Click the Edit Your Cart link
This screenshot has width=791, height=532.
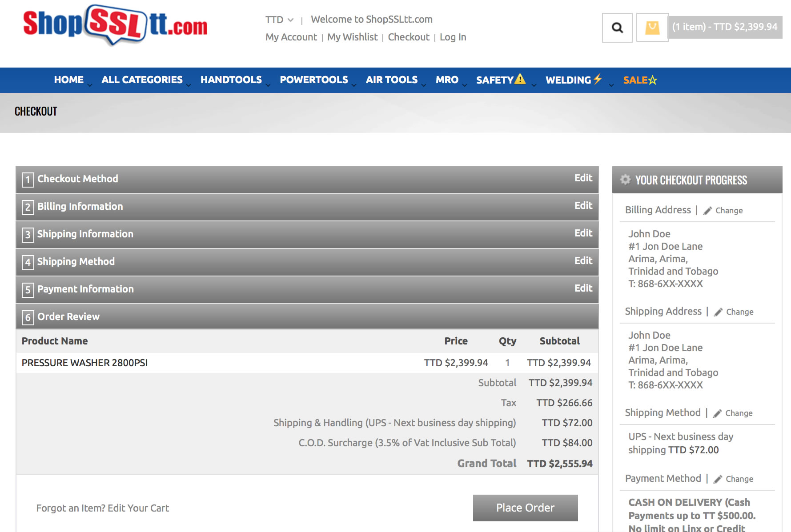(x=138, y=508)
